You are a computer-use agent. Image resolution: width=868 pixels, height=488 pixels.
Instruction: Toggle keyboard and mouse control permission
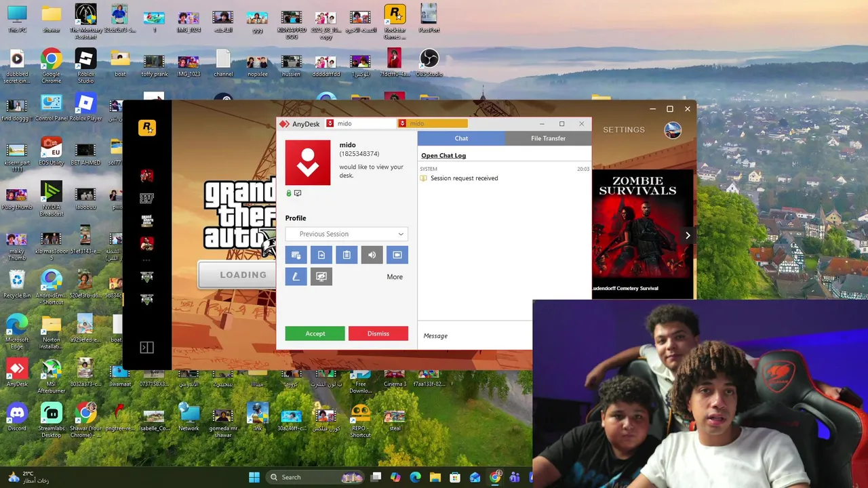(x=296, y=255)
